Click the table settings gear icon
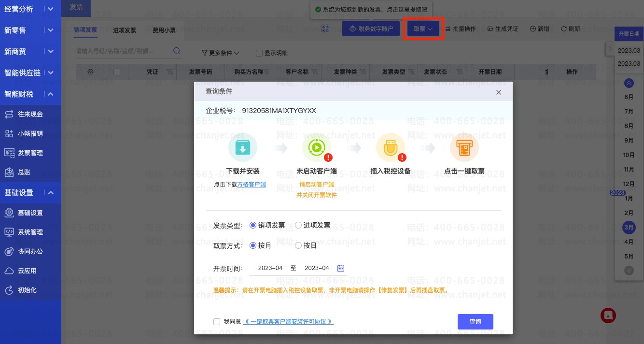This screenshot has width=644, height=344. pyautogui.click(x=90, y=72)
